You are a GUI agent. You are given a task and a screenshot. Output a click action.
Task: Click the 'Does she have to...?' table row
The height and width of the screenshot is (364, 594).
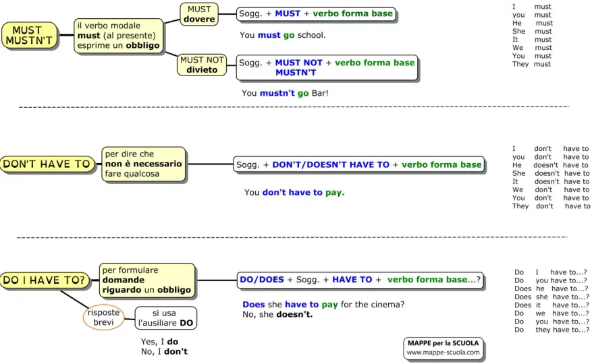(x=552, y=297)
